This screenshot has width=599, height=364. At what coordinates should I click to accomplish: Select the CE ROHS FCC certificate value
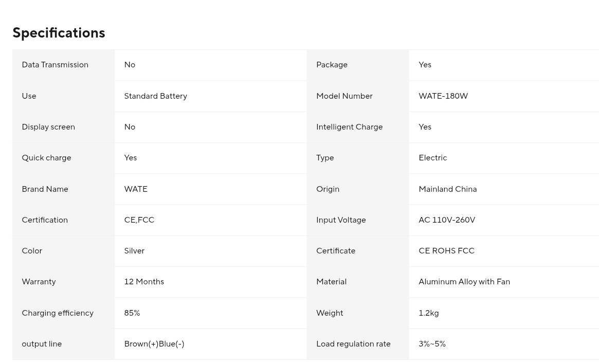tap(447, 251)
